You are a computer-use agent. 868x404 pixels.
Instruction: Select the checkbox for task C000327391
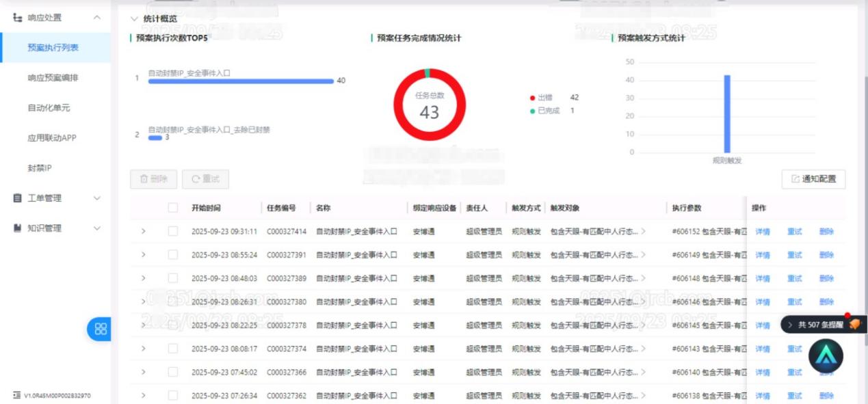coord(173,255)
